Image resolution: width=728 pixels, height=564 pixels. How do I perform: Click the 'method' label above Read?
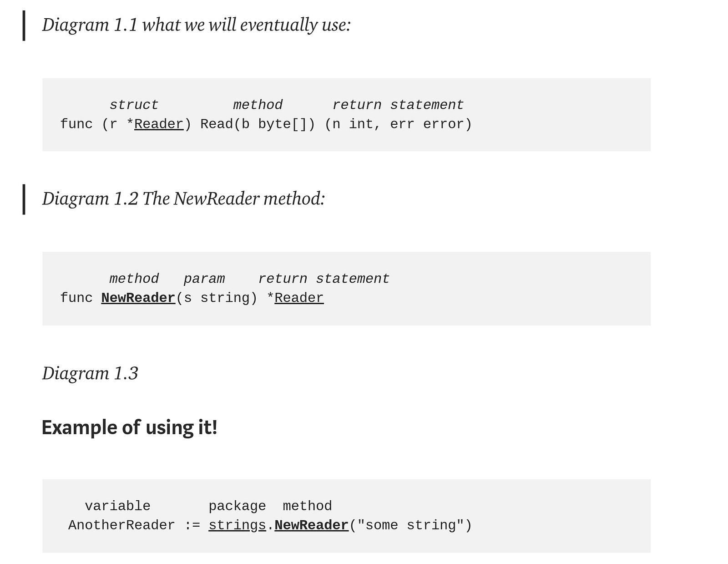click(258, 105)
